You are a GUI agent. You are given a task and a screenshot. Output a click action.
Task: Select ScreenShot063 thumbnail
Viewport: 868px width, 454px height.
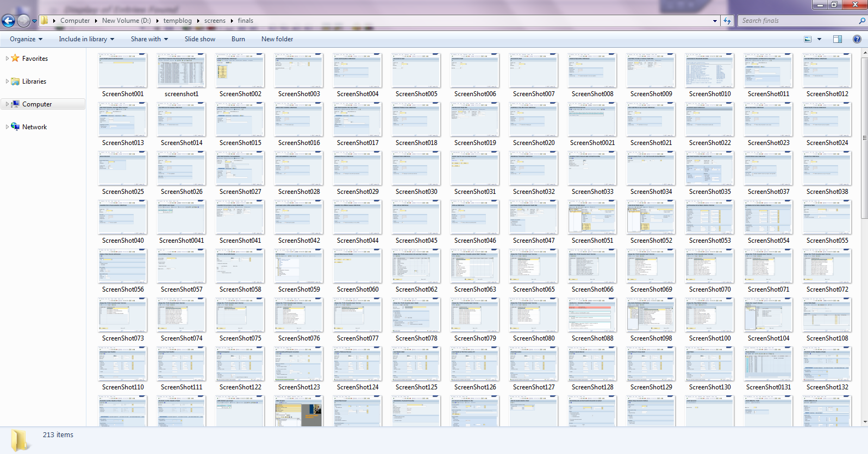click(475, 266)
